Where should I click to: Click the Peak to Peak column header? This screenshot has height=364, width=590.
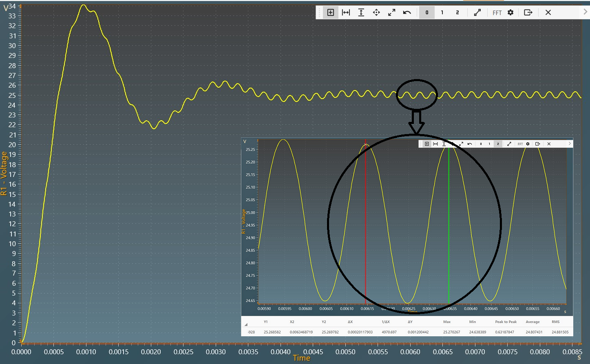(x=506, y=322)
